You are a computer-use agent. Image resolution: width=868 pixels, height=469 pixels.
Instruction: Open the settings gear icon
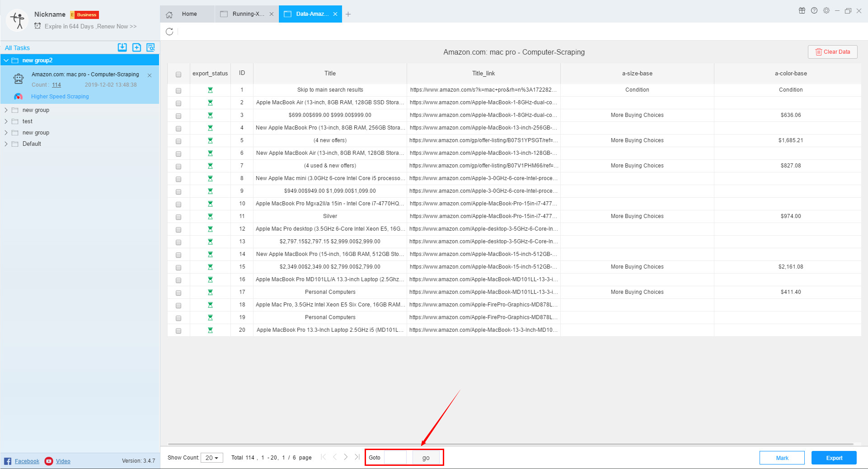826,11
